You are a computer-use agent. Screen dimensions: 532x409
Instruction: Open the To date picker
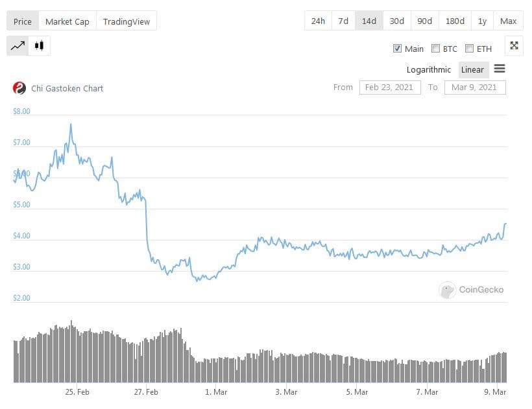475,87
